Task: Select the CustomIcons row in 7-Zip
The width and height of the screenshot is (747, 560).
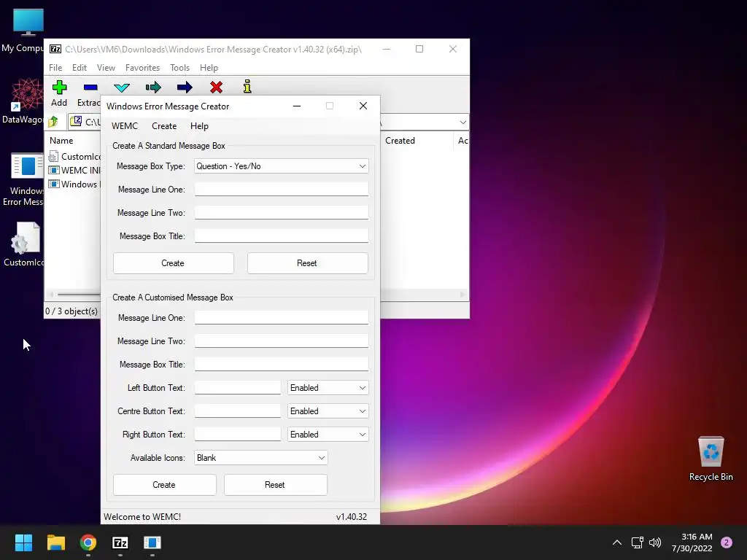Action: point(74,157)
